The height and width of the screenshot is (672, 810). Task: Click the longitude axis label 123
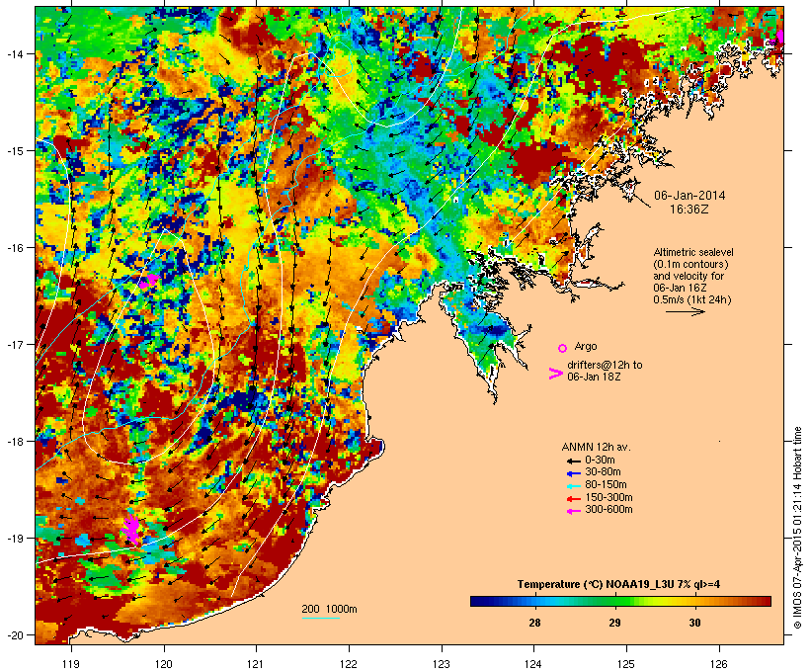(x=442, y=664)
